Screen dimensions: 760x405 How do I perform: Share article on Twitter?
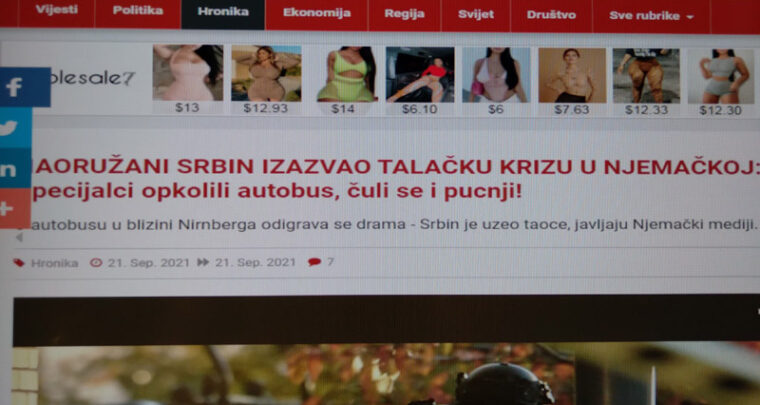tap(16, 128)
